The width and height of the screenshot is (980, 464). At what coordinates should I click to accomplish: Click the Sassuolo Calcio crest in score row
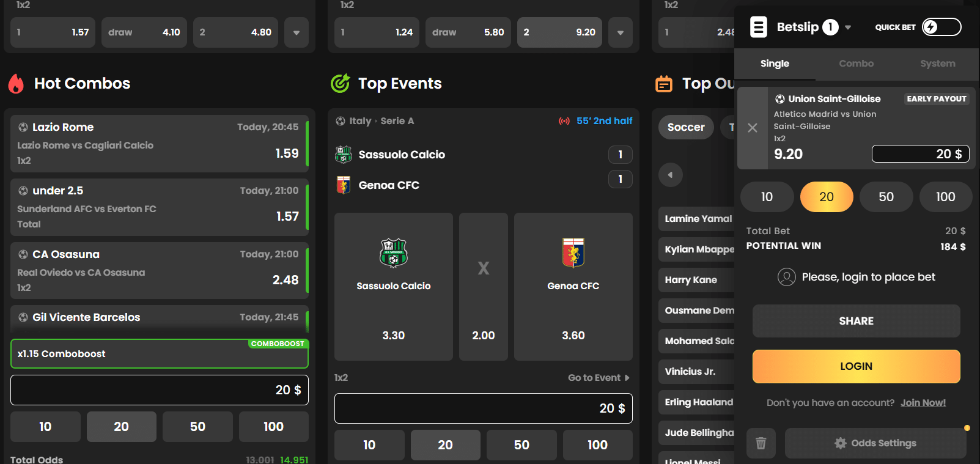point(344,155)
